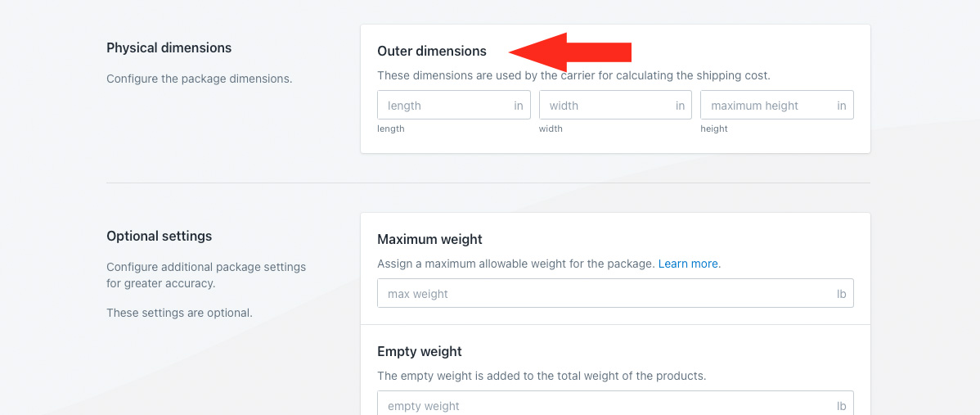The width and height of the screenshot is (980, 415).
Task: Click the red arrow pointing at Outer dimensions
Action: pyautogui.click(x=571, y=52)
